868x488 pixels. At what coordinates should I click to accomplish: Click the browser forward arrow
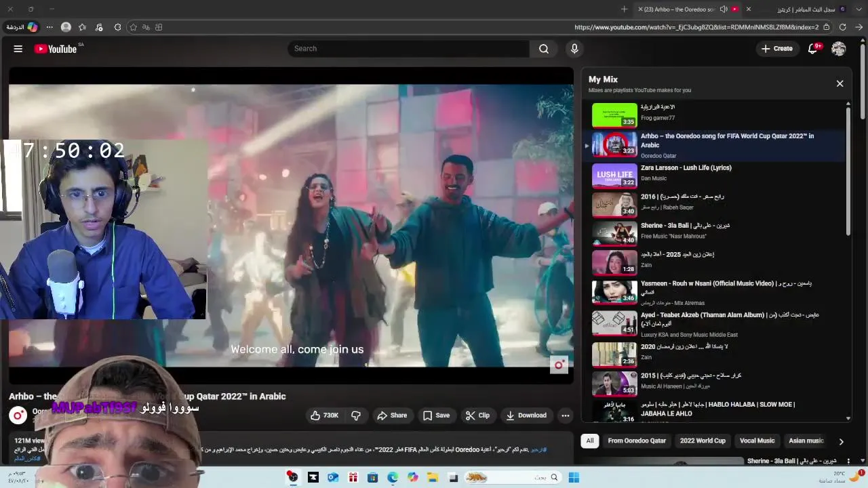(859, 27)
